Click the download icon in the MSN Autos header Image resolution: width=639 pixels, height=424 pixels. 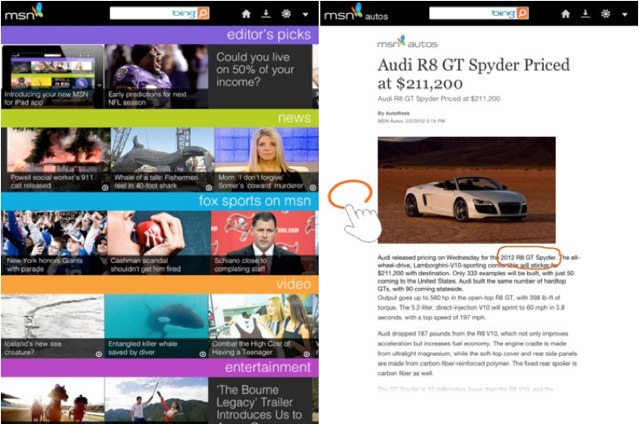[x=586, y=14]
